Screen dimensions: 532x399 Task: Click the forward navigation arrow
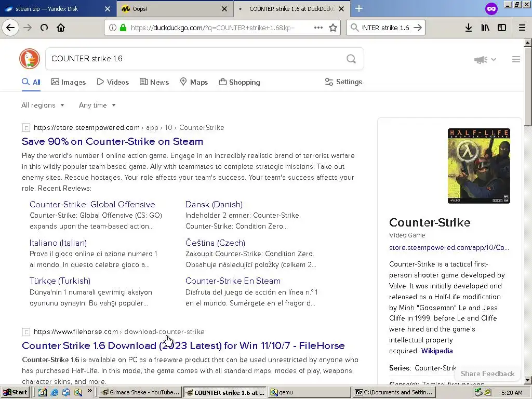28,28
